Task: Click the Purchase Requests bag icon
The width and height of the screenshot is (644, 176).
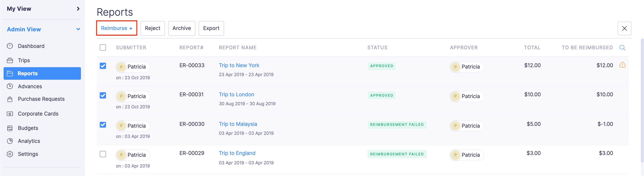Action: pos(10,99)
